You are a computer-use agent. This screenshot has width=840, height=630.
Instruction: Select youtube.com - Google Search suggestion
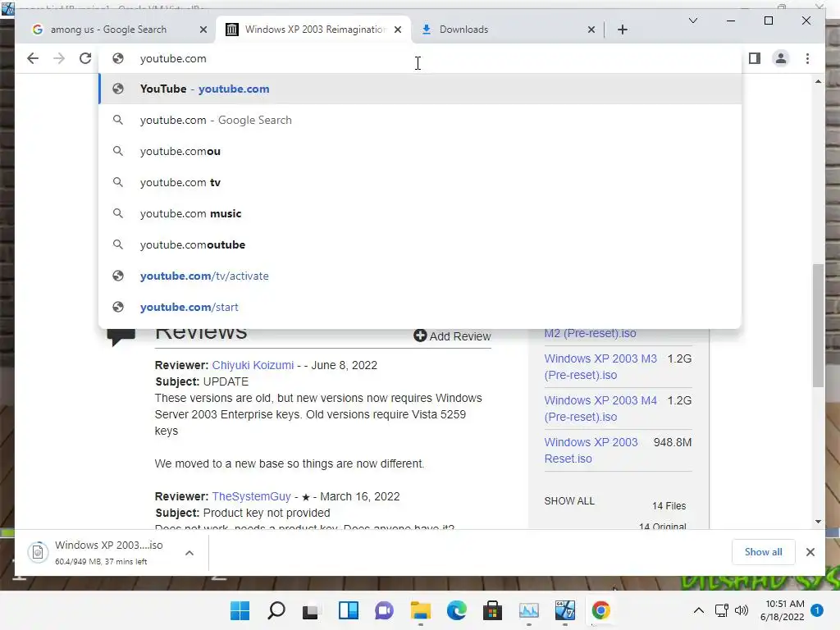[x=421, y=120]
